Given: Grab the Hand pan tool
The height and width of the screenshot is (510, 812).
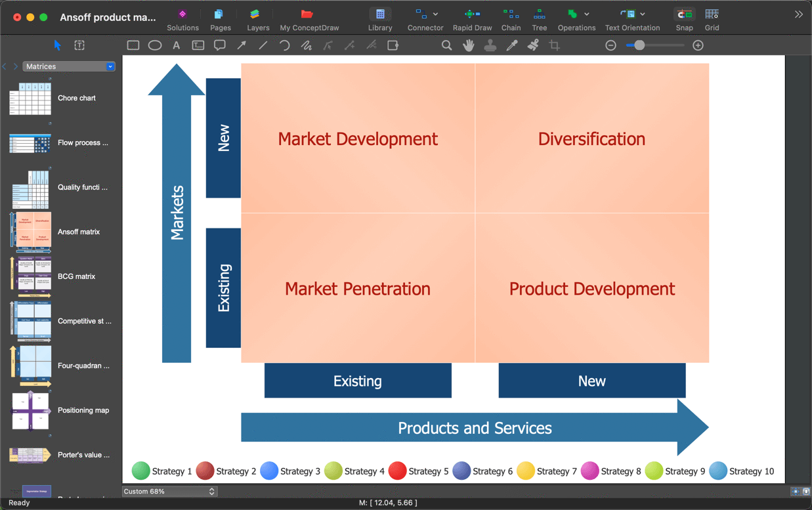Looking at the screenshot, I should (468, 45).
